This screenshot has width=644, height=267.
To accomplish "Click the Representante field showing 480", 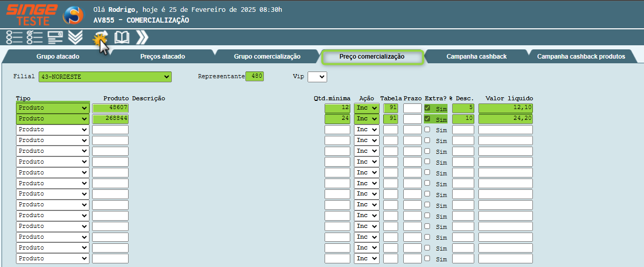I will 255,77.
